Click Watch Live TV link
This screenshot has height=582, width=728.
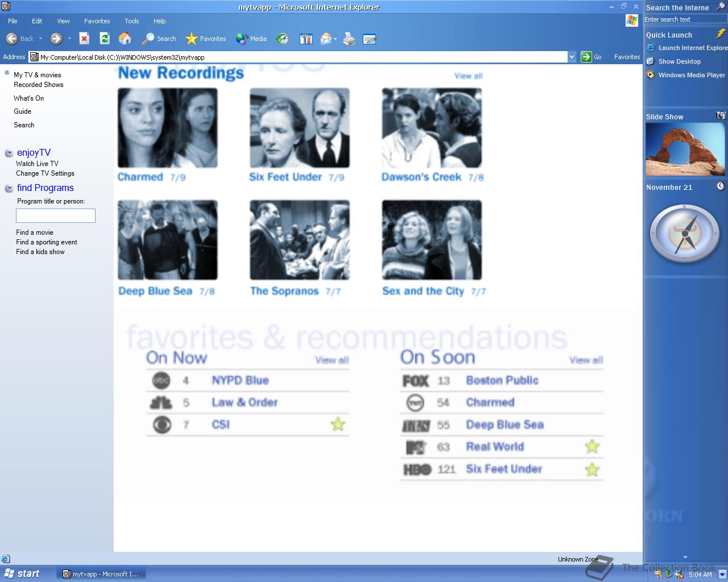(37, 164)
